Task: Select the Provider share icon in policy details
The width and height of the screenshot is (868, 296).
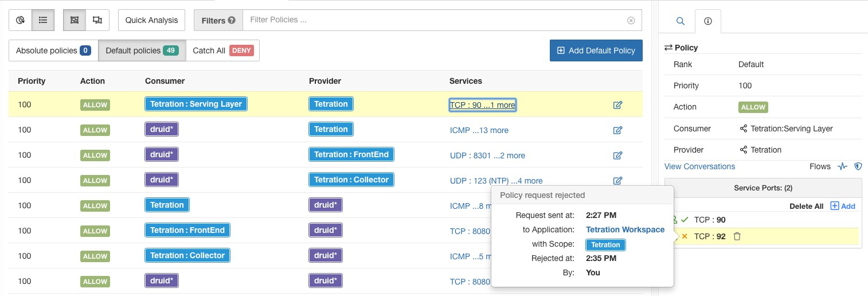Action: 744,150
